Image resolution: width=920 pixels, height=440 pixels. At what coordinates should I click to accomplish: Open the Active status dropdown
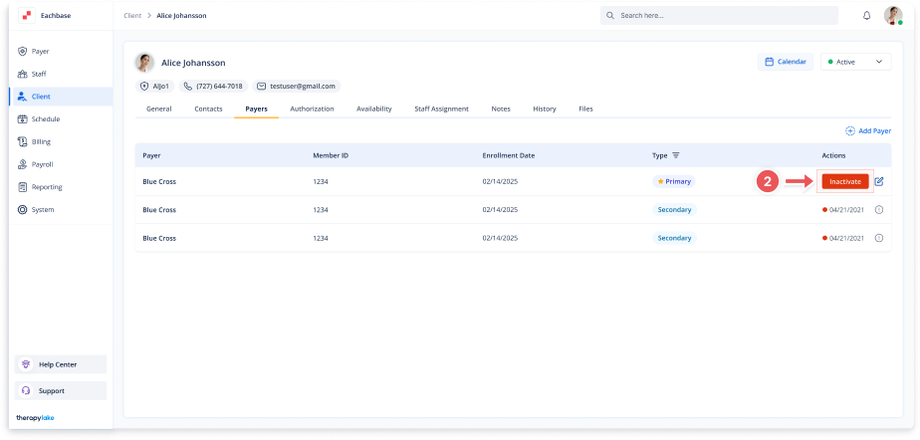(856, 62)
